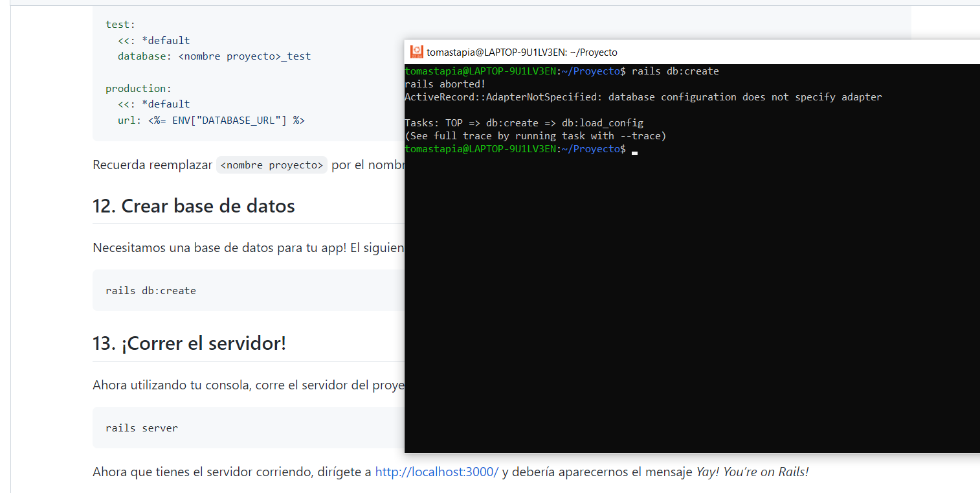Click the Ubuntu icon in the terminal title bar

[x=416, y=51]
